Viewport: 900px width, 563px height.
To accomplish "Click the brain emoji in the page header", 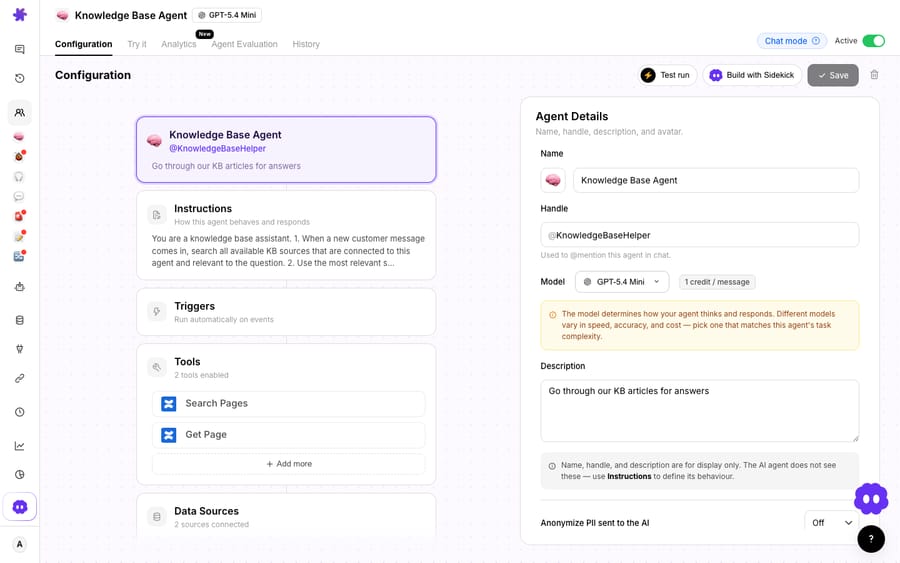I will tap(62, 15).
